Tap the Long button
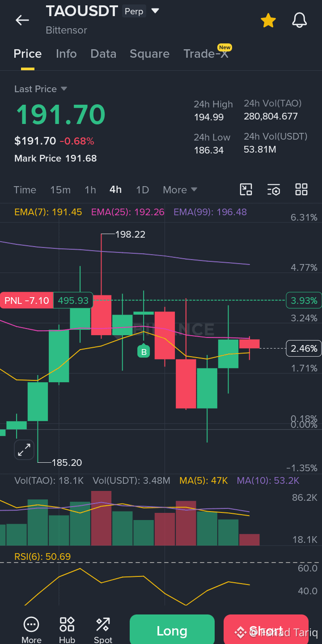This screenshot has height=644, width=322. point(172,630)
